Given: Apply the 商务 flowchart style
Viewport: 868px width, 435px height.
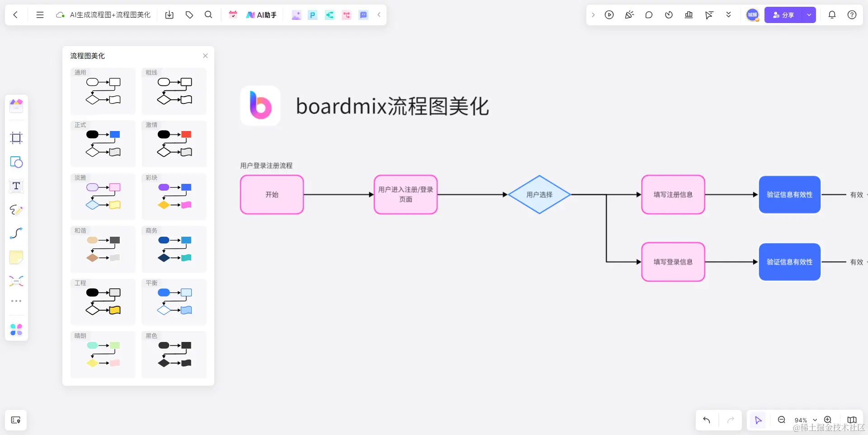Looking at the screenshot, I should (174, 249).
